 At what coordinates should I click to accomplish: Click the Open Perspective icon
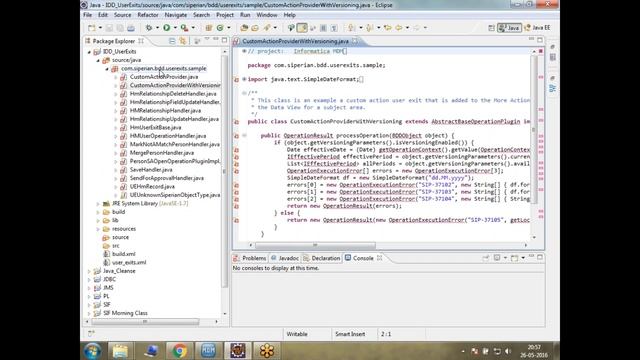[x=491, y=28]
